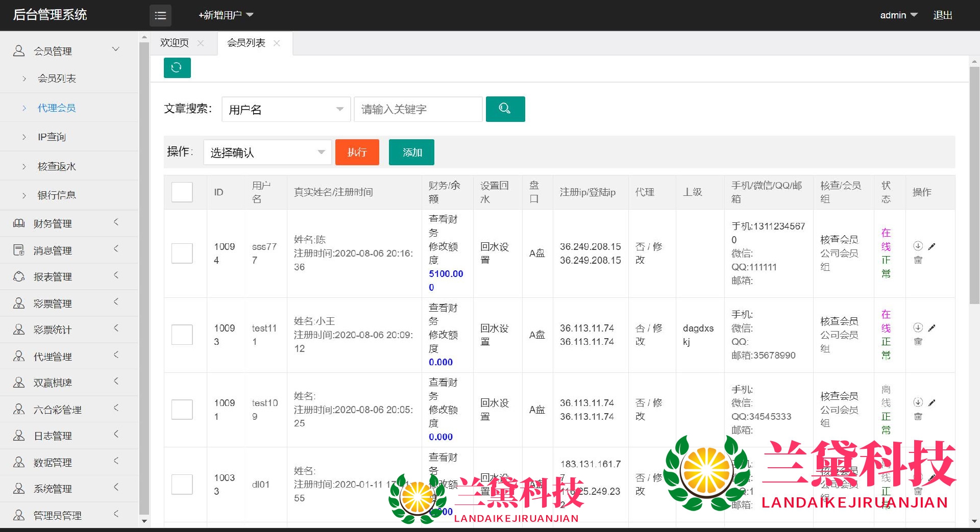Open the 用户名 search field dropdown

click(286, 109)
